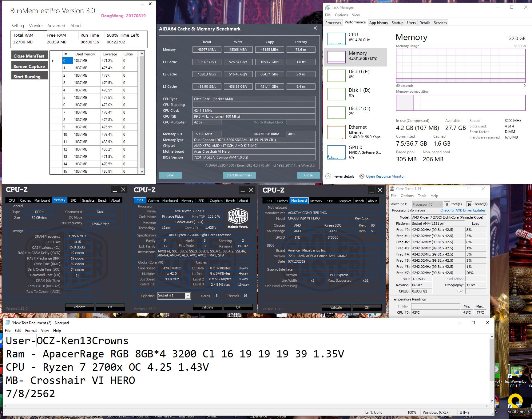Select Disk 2 (C:) graph thumbnail
The height and width of the screenshot is (419, 532).
tap(336, 113)
